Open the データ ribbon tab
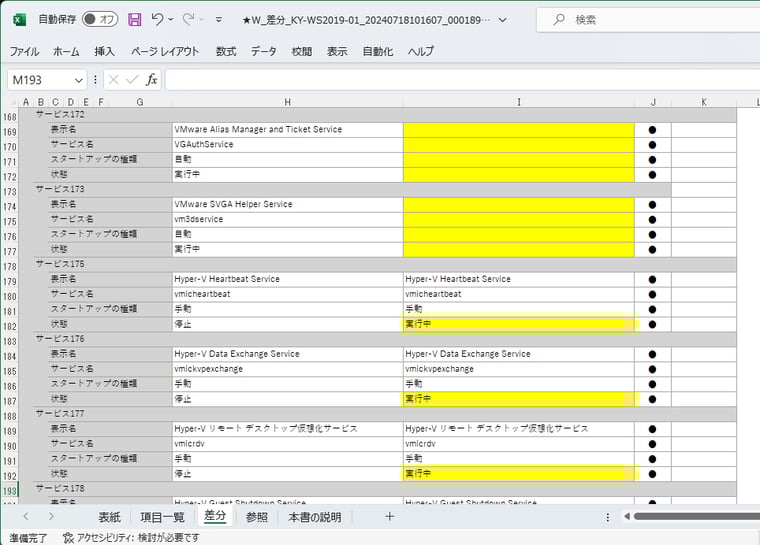The width and height of the screenshot is (760, 545). pyautogui.click(x=264, y=51)
